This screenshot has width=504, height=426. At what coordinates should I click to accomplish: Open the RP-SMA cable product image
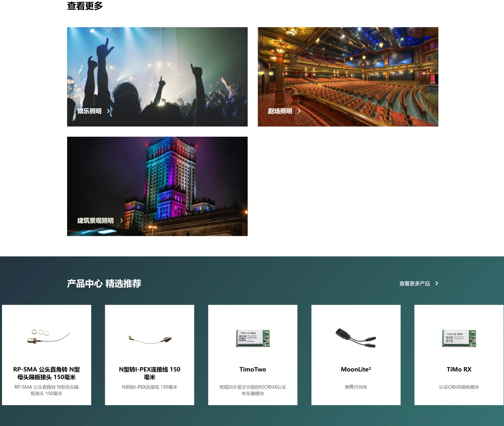click(48, 337)
